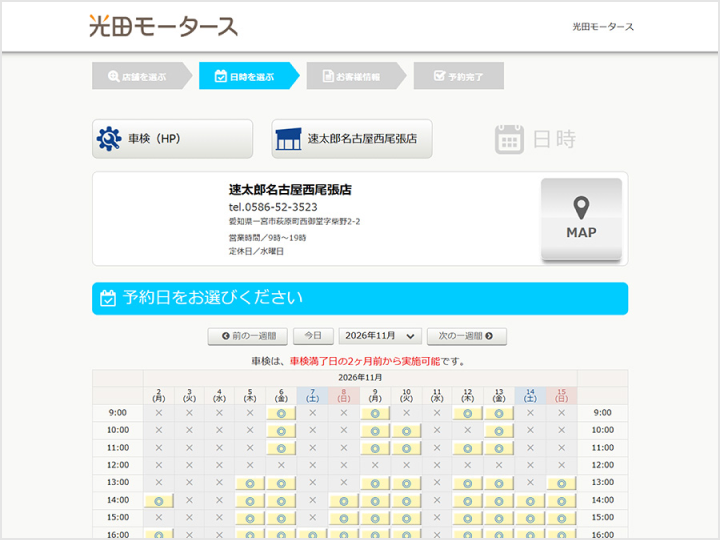
Task: Click 15:00 slot on 10(火)
Action: coord(406,518)
